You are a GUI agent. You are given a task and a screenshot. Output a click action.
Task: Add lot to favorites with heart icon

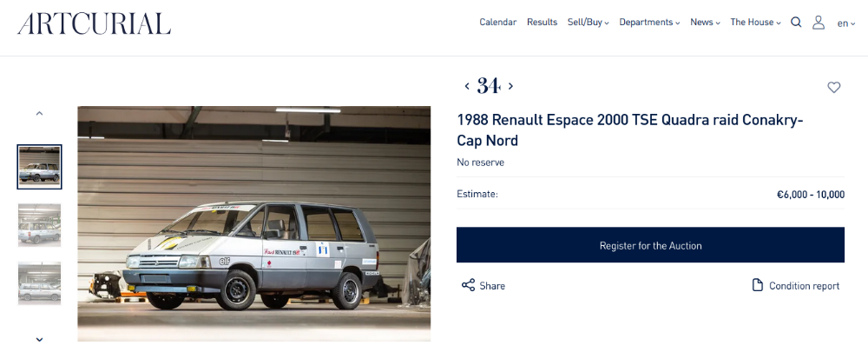834,87
